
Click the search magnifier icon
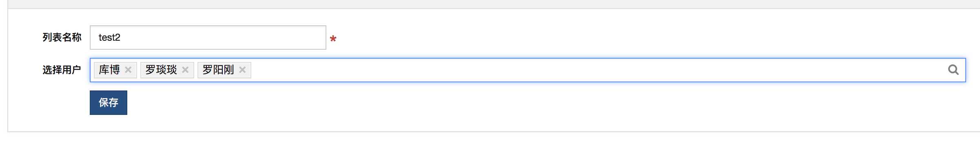tap(953, 70)
